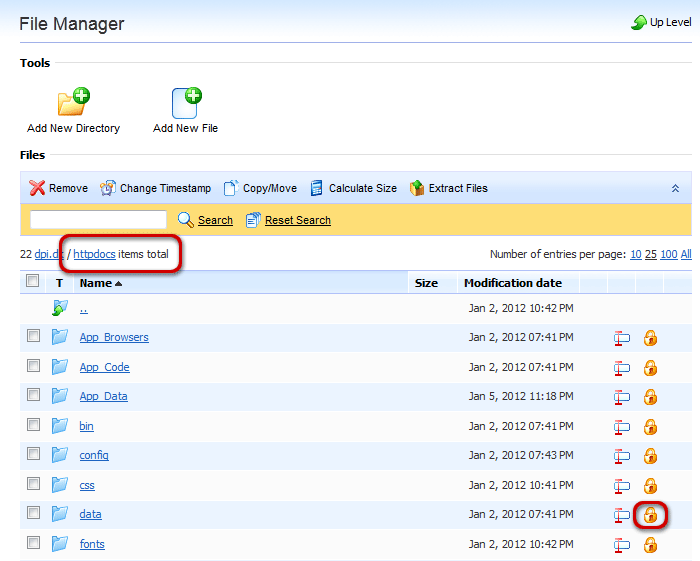Open permissions lock icon for App_Code
700x561 pixels.
pyautogui.click(x=650, y=368)
